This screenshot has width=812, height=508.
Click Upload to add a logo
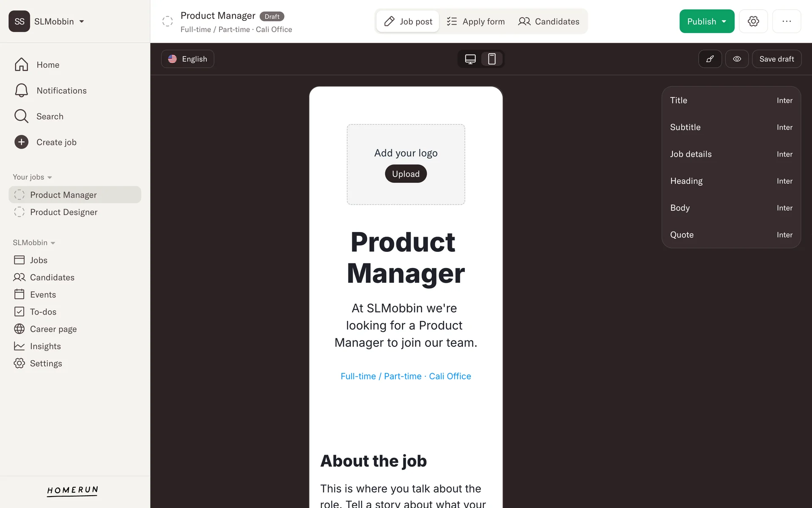coord(406,174)
